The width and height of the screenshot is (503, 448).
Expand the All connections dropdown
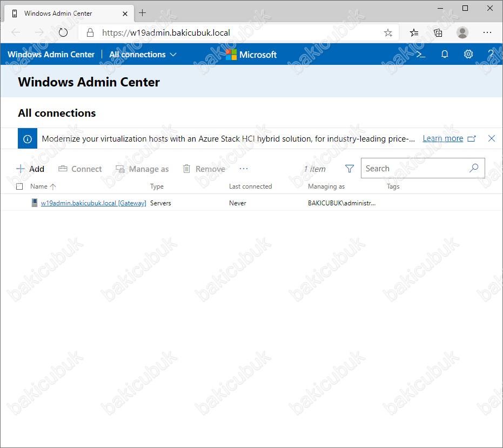[x=143, y=55]
